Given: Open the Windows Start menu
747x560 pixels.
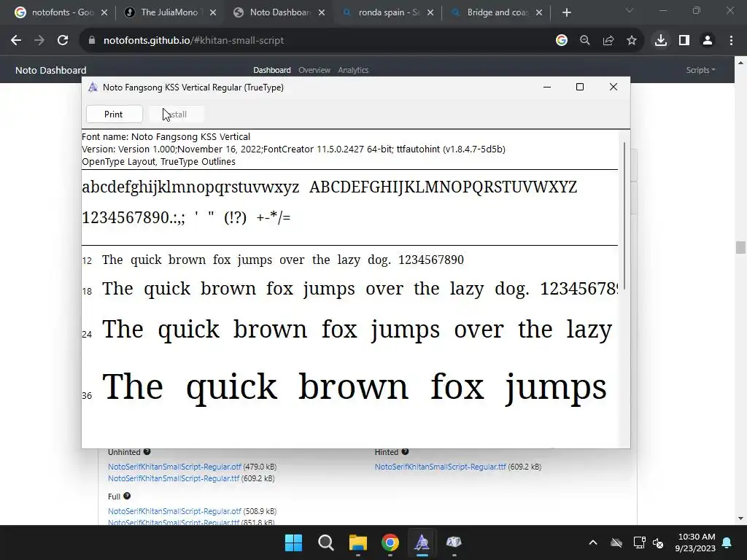Looking at the screenshot, I should point(293,542).
